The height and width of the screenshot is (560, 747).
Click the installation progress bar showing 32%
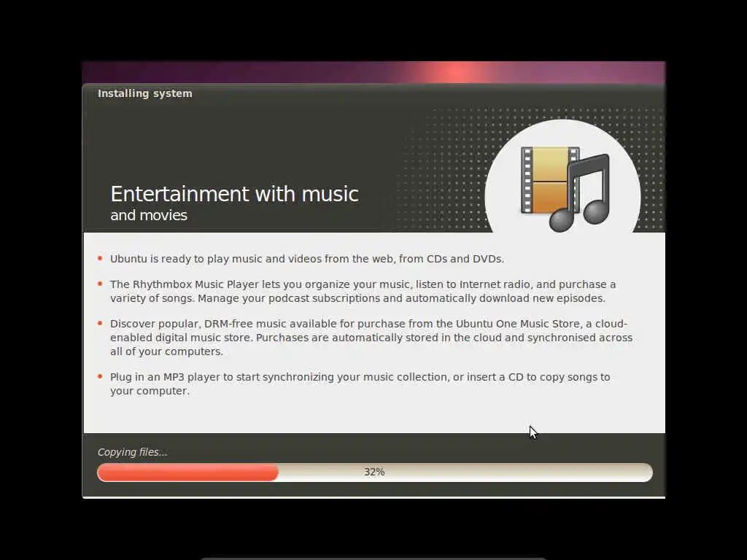pyautogui.click(x=374, y=472)
